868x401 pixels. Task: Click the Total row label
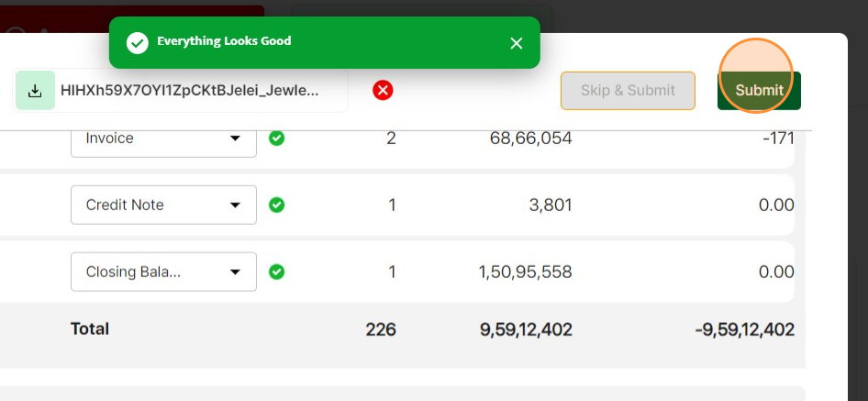point(90,329)
